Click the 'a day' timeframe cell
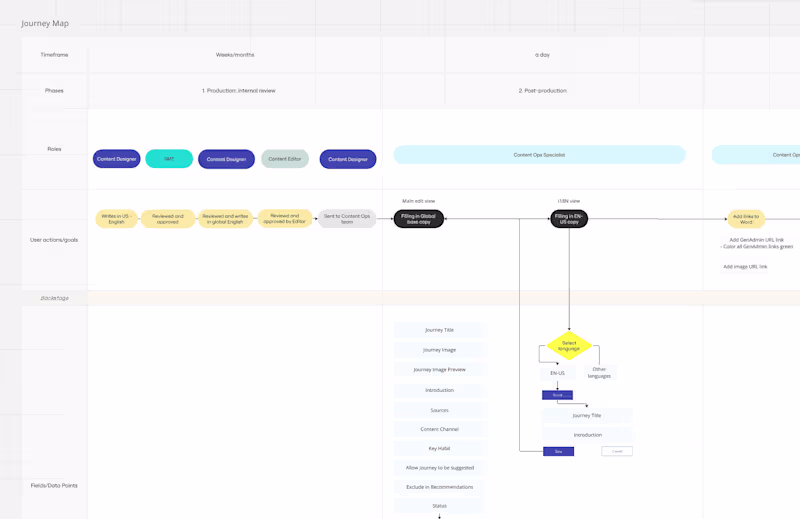800x519 pixels. click(x=542, y=55)
